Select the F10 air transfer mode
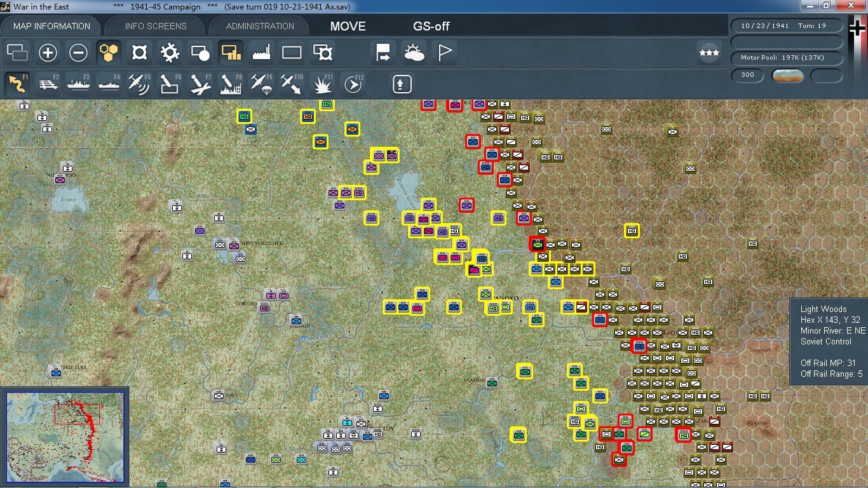The width and height of the screenshot is (868, 488). 292,84
